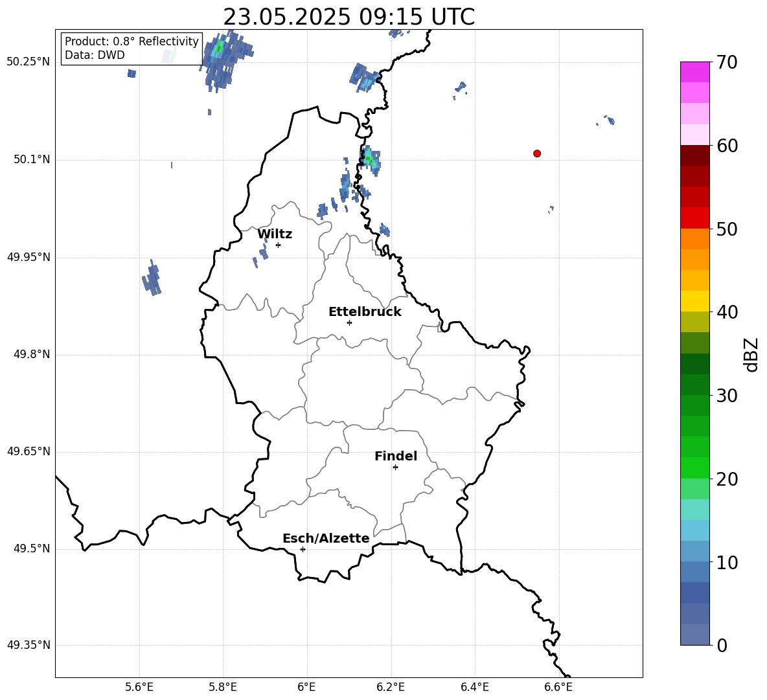Viewport: 767px width, 700px height.
Task: Click the Wiltz station cross marker
Action: [x=279, y=245]
